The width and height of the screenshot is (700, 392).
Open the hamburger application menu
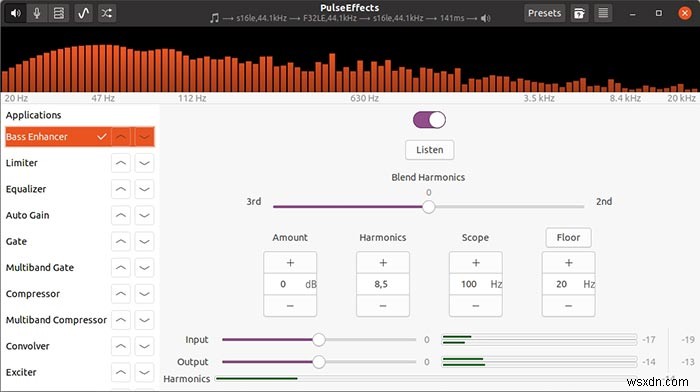[x=603, y=13]
